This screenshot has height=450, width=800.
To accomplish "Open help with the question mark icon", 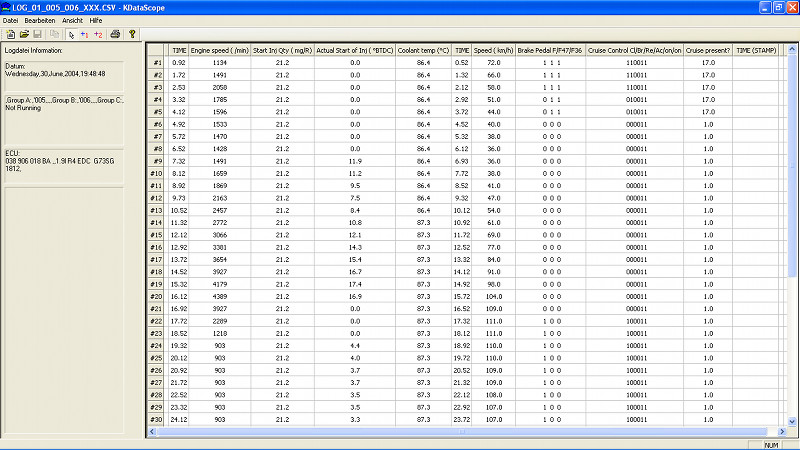I will (x=132, y=34).
